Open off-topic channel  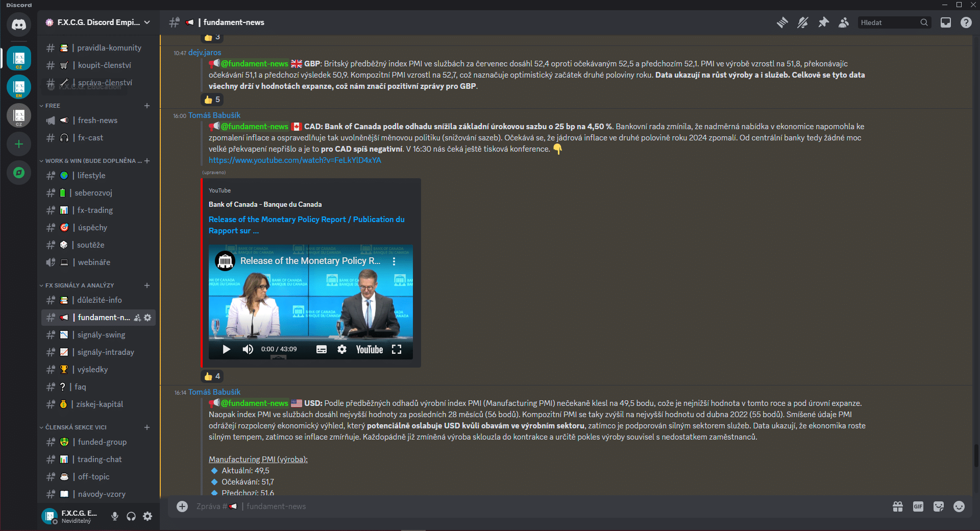coord(99,477)
